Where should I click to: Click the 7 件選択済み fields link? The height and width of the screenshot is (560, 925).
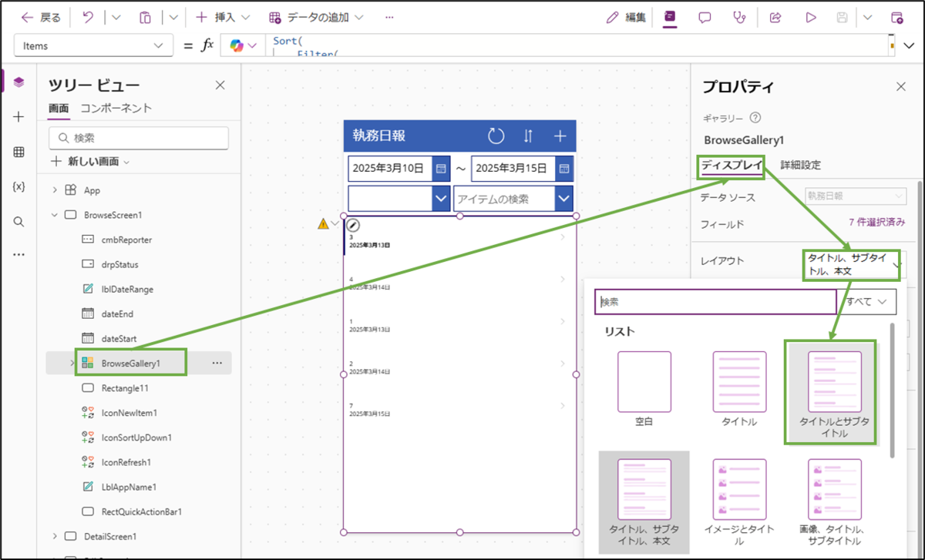877,223
